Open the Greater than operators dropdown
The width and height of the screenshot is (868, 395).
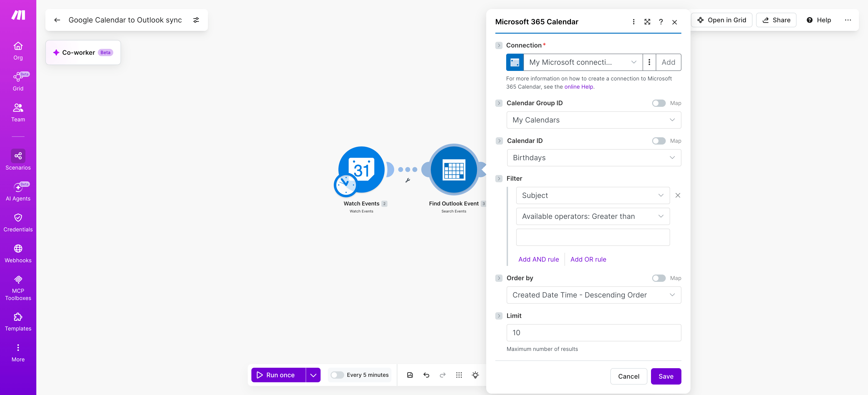pos(593,216)
